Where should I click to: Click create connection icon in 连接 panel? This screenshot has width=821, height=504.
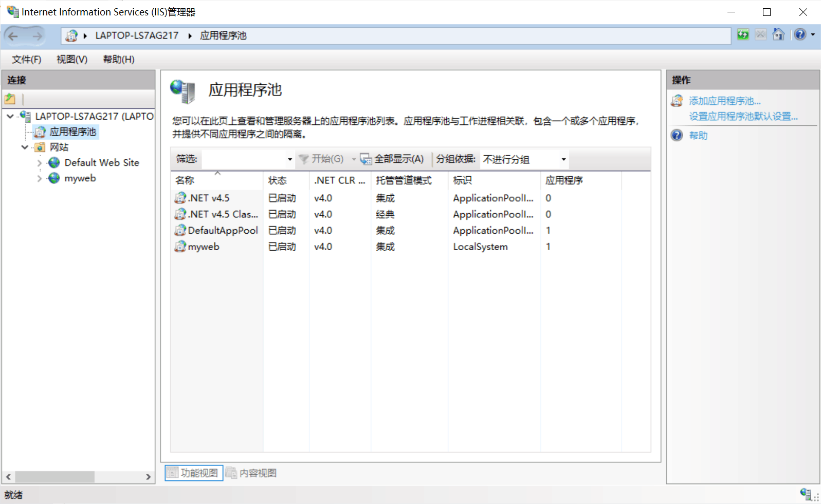click(10, 99)
